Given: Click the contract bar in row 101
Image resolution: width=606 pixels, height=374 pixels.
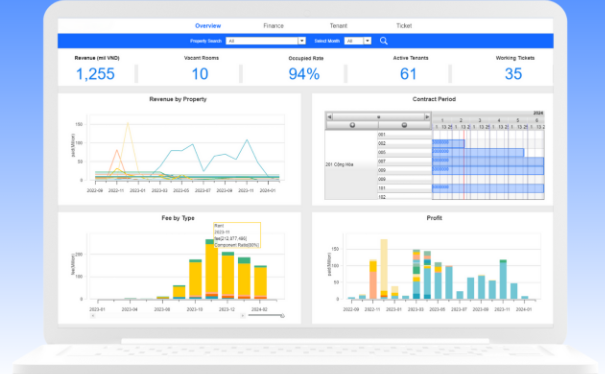Looking at the screenshot, I should pyautogui.click(x=488, y=188).
